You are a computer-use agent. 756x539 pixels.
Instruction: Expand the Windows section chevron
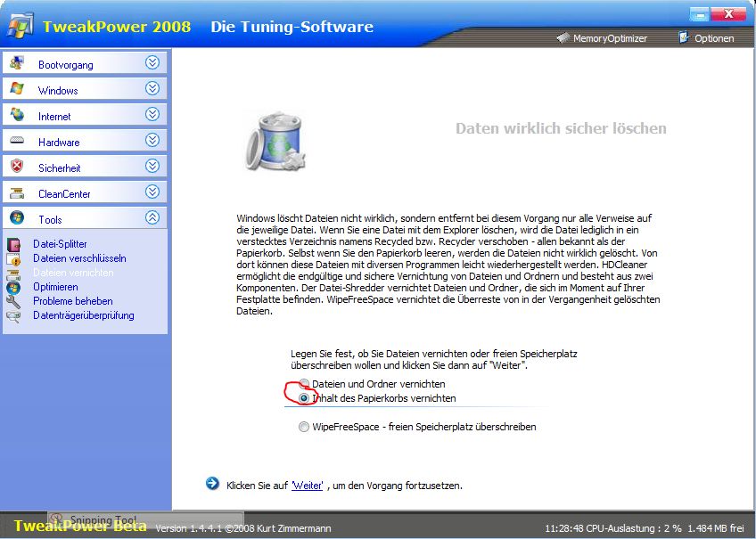tap(152, 88)
